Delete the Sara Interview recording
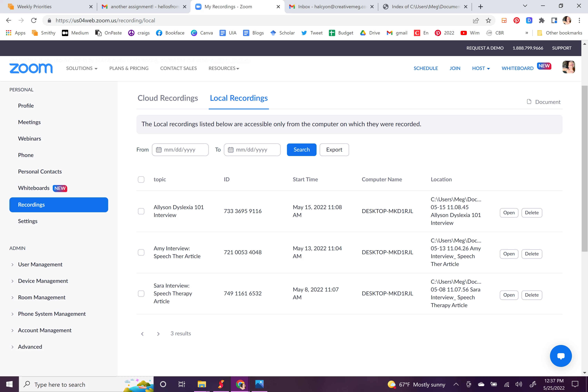The width and height of the screenshot is (588, 392). point(532,295)
